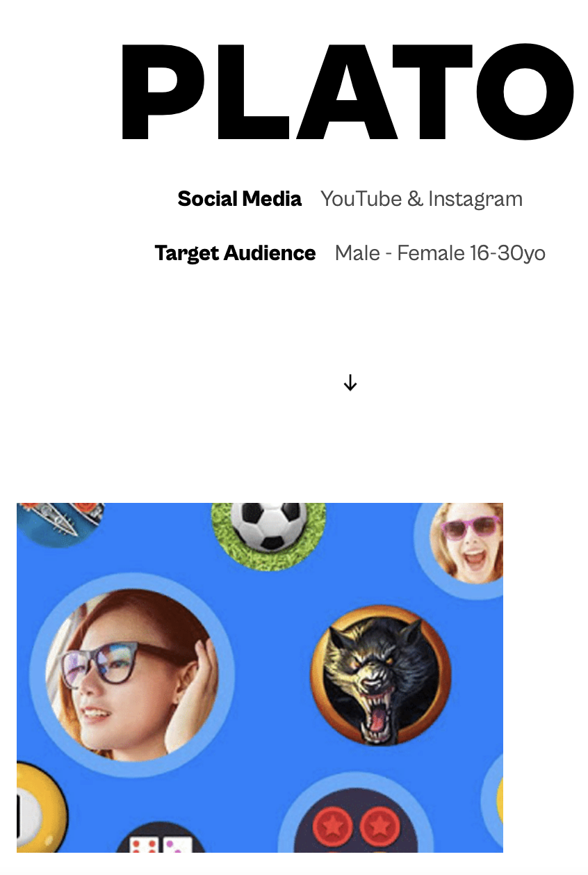Select the 'Male - Female 16-30yo' text
The height and width of the screenshot is (875, 588).
(x=440, y=253)
